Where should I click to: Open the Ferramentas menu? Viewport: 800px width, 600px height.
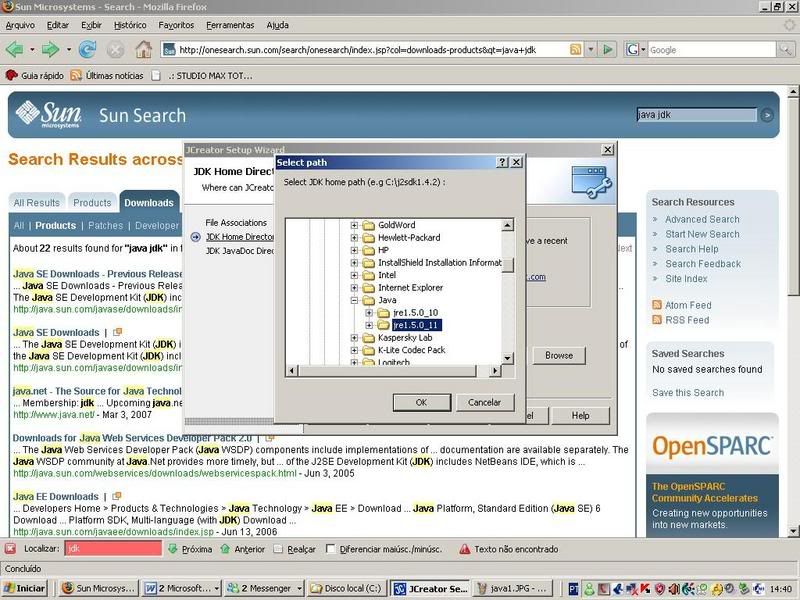[x=230, y=24]
